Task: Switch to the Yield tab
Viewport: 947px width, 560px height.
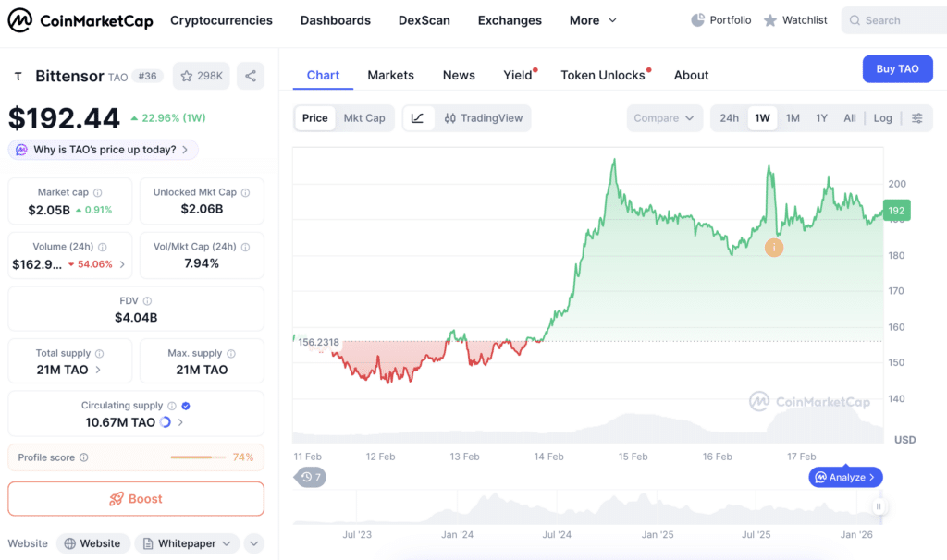Action: tap(520, 76)
